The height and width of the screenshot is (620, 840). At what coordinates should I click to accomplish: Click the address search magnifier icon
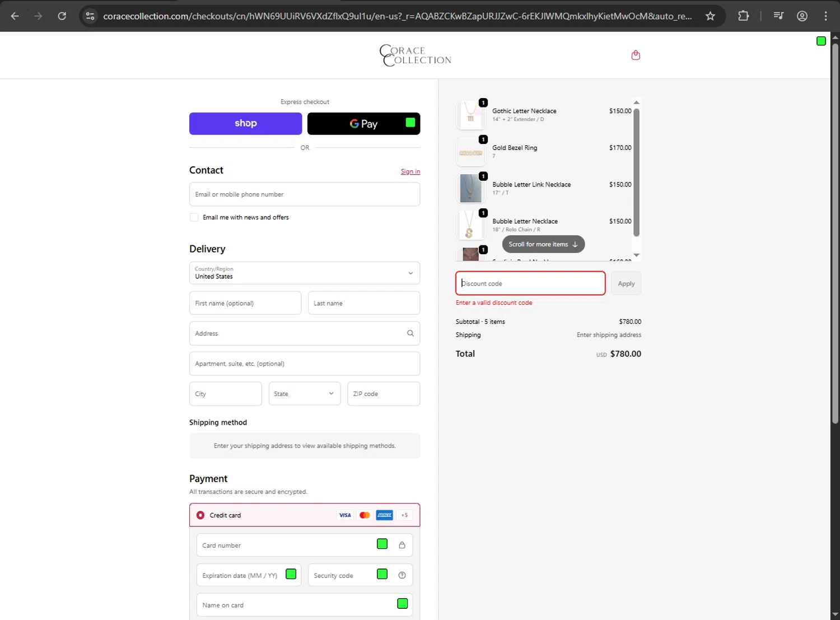tap(410, 333)
